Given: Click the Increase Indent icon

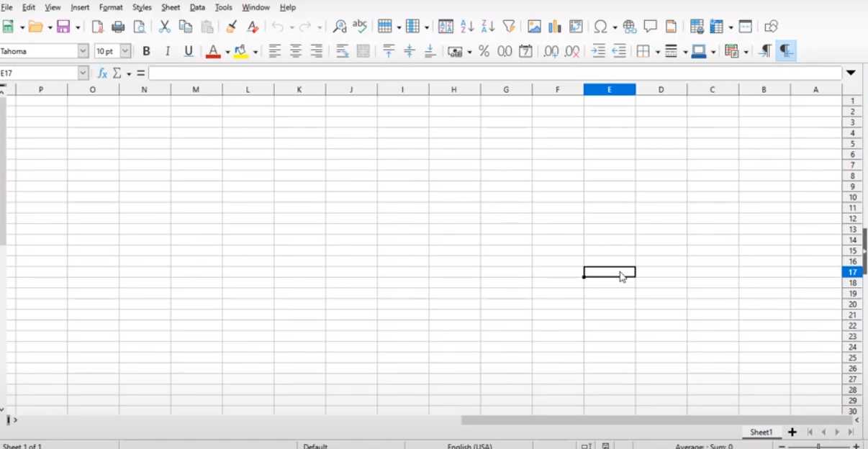Looking at the screenshot, I should point(598,51).
